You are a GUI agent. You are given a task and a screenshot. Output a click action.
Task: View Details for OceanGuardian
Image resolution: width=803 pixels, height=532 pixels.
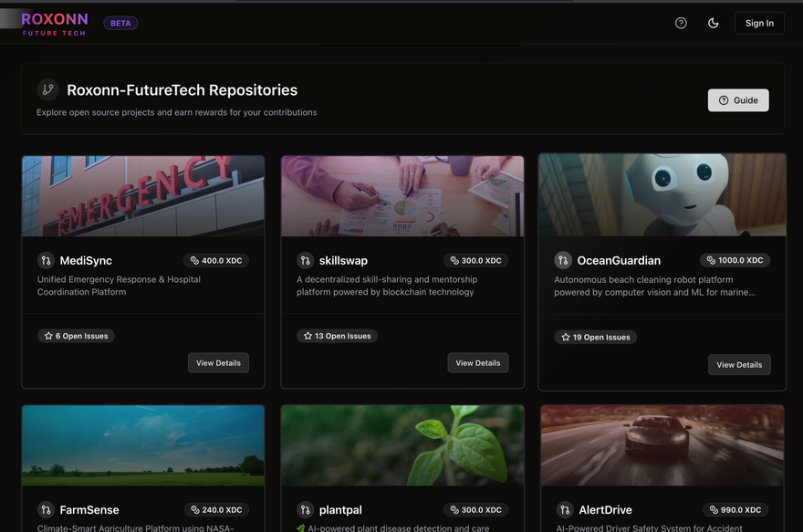[x=739, y=364]
